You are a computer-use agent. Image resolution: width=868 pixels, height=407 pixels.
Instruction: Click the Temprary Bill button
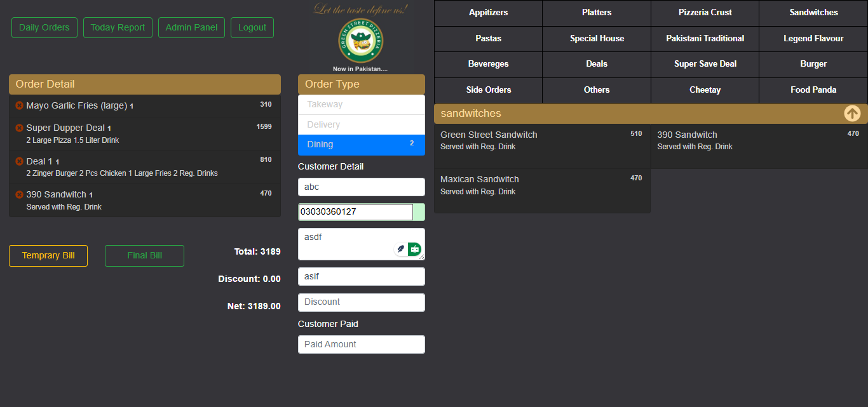(48, 256)
